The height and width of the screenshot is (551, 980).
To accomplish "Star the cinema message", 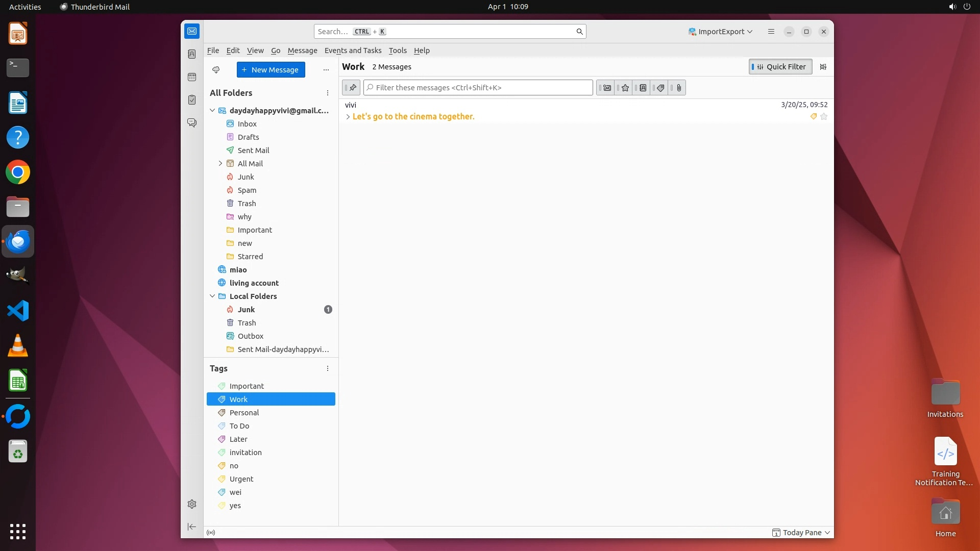I will pos(824,117).
